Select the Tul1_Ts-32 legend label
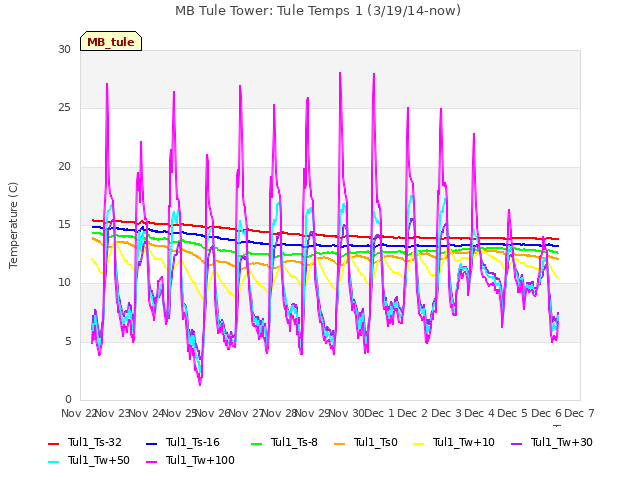The width and height of the screenshot is (640, 480). (x=95, y=442)
